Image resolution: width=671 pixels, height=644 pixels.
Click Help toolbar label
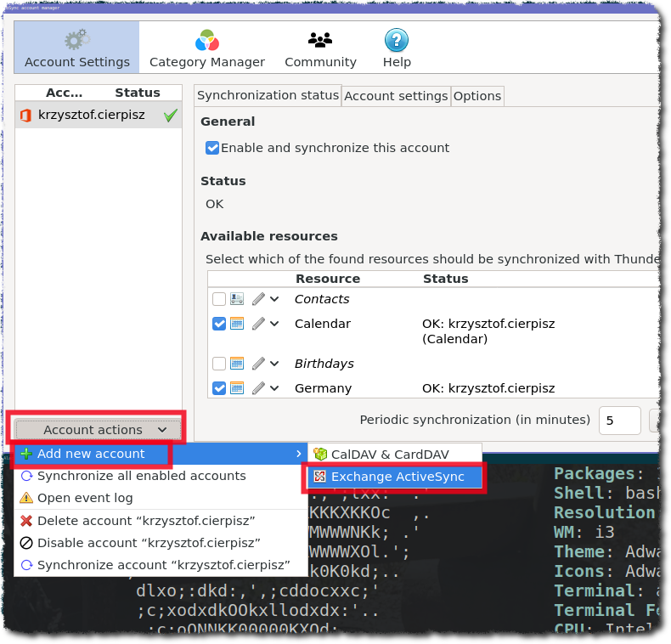397,62
